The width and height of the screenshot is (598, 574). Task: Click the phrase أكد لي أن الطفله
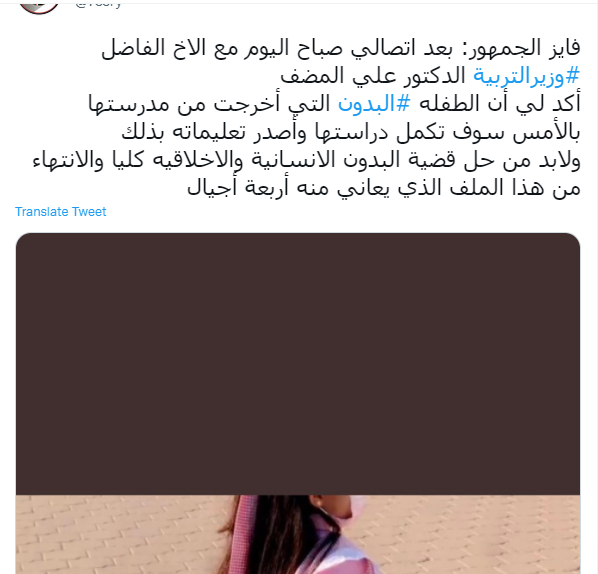(500, 103)
